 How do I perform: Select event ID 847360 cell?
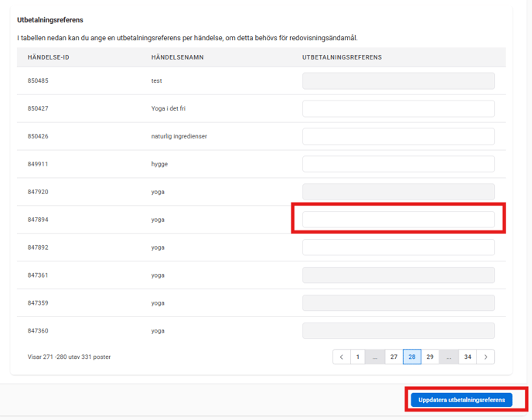(38, 331)
